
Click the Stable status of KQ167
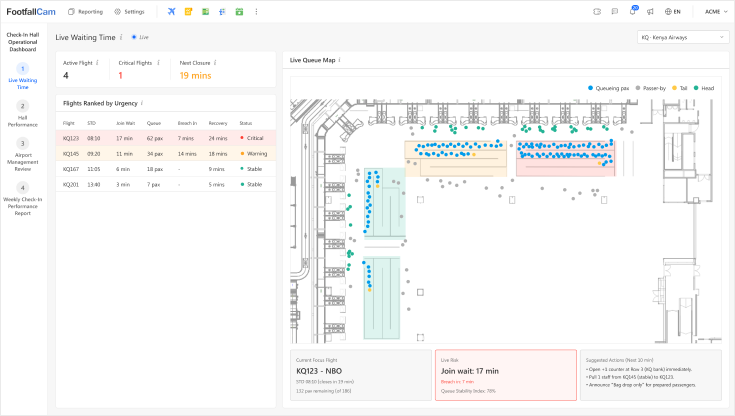click(251, 169)
